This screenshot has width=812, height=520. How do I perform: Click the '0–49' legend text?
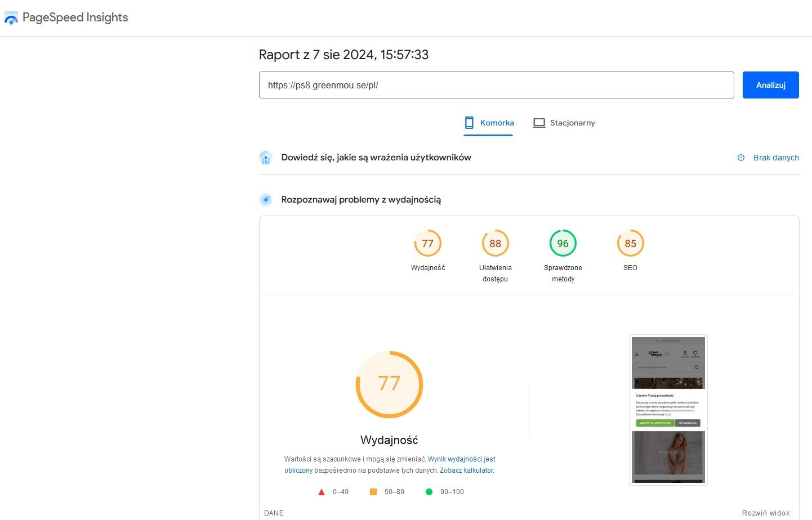341,492
